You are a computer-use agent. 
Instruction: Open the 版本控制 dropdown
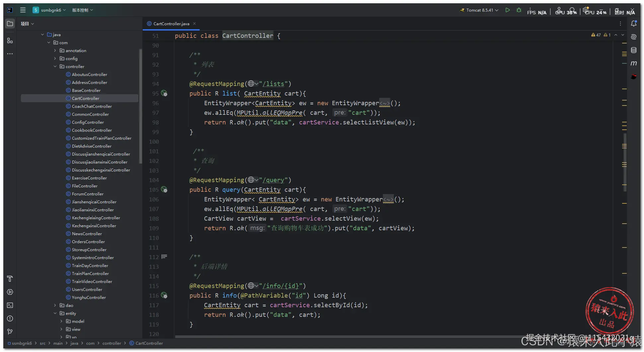(x=82, y=10)
